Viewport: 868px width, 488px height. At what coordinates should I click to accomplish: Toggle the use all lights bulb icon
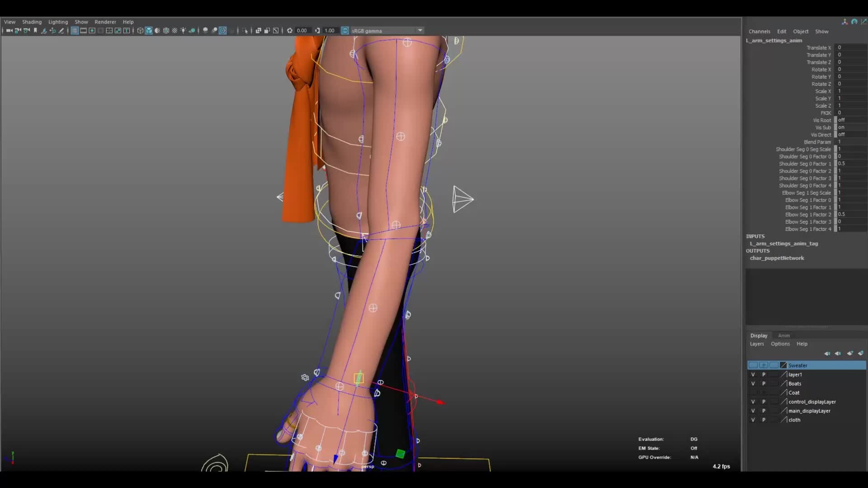click(x=183, y=30)
